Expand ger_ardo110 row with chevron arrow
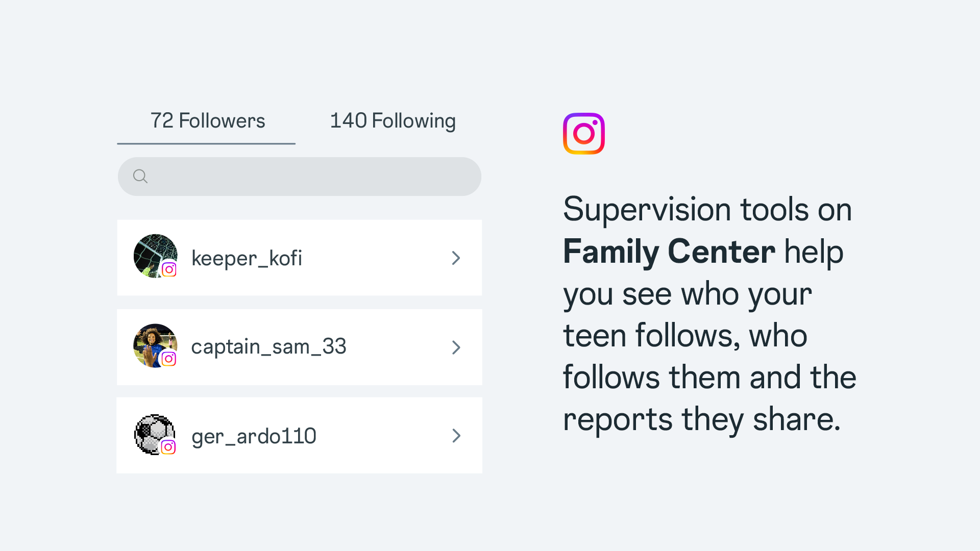 tap(456, 436)
